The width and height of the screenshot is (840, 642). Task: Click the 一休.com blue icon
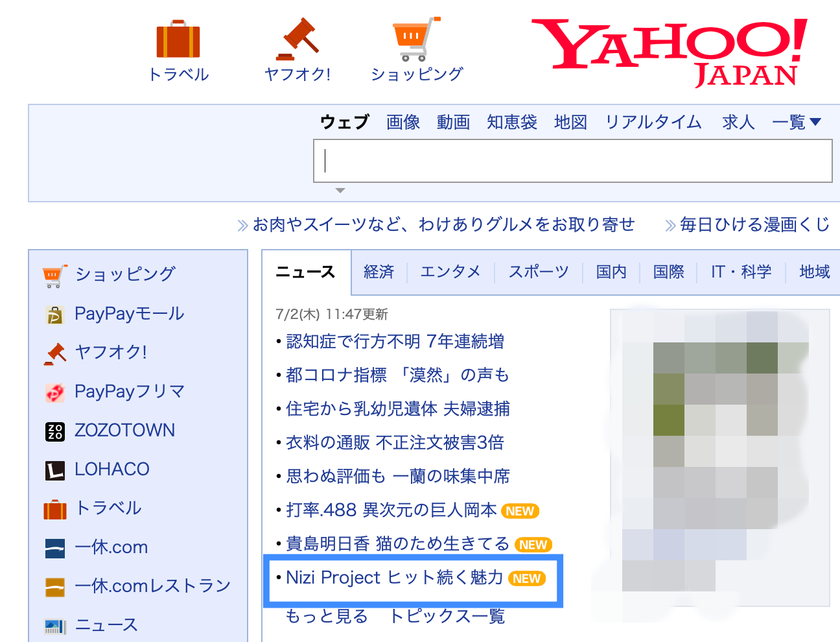(x=55, y=549)
